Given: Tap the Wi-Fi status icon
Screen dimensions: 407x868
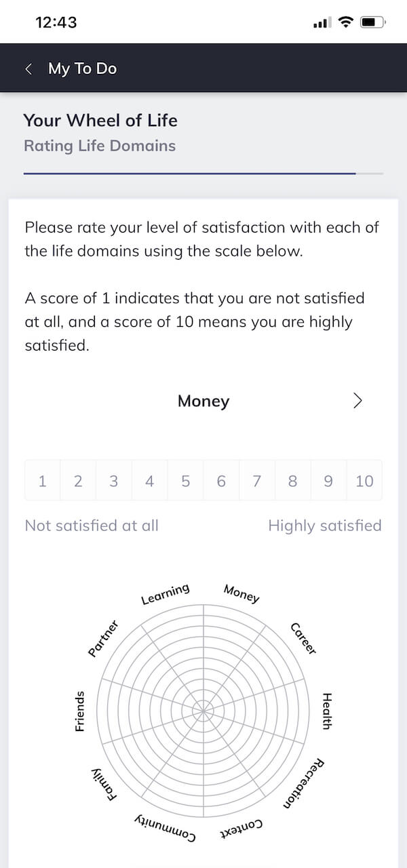Looking at the screenshot, I should (x=346, y=22).
